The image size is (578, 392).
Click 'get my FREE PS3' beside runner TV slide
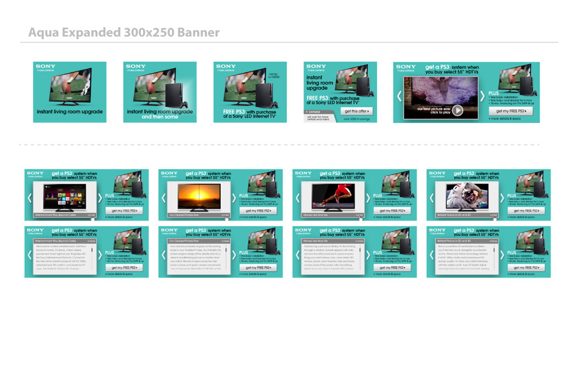tap(392, 211)
